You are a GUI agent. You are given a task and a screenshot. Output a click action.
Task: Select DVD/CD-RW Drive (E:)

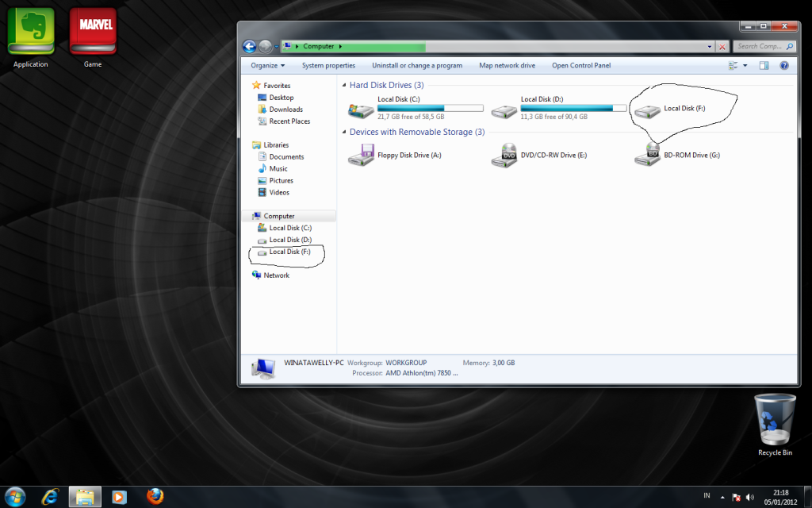[x=539, y=155]
